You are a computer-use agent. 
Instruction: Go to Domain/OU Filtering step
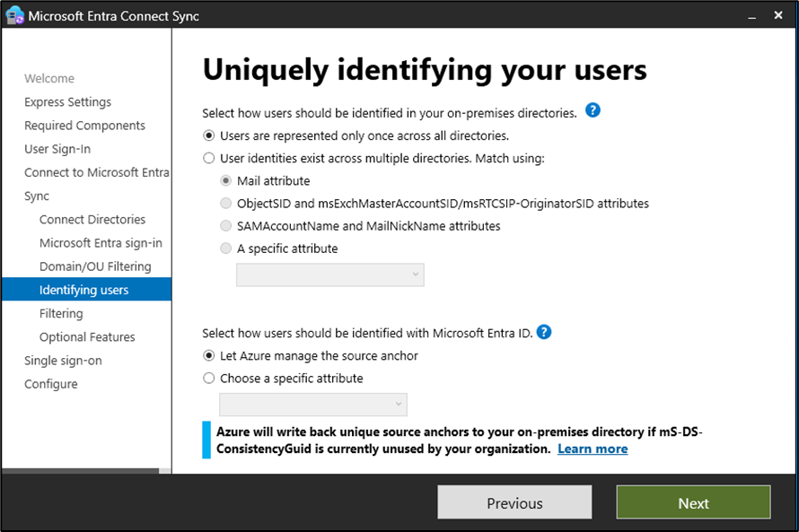pos(95,266)
